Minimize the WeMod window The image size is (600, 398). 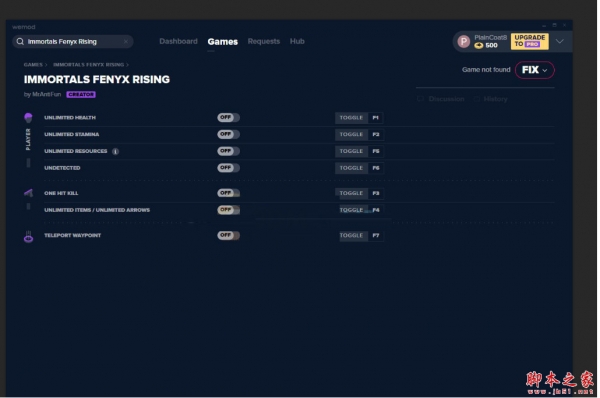coord(544,26)
